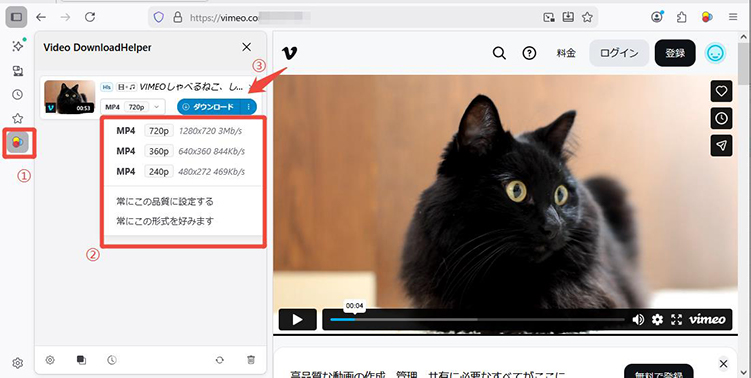Select MP4 720p 1280x720 option
This screenshot has height=378, width=751.
tap(183, 131)
